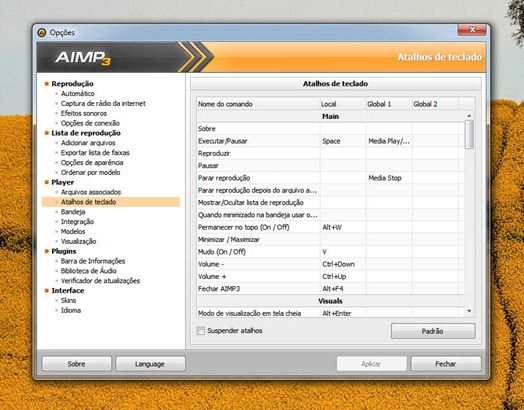The width and height of the screenshot is (524, 410).
Task: Open Barra de Informações plugin settings
Action: pos(93,261)
